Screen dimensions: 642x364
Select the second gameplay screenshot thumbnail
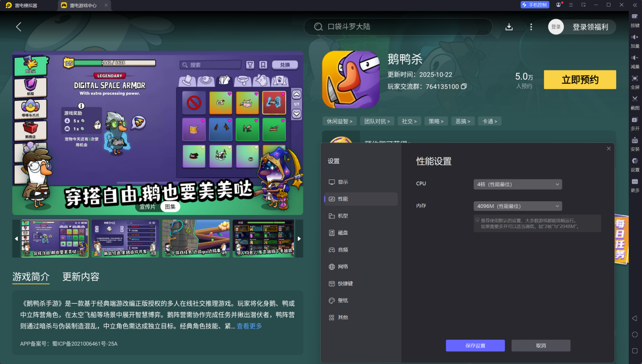point(125,238)
